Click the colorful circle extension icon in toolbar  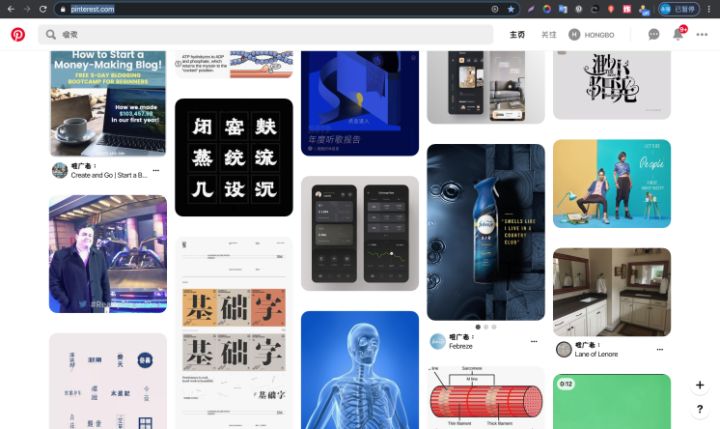pyautogui.click(x=546, y=9)
